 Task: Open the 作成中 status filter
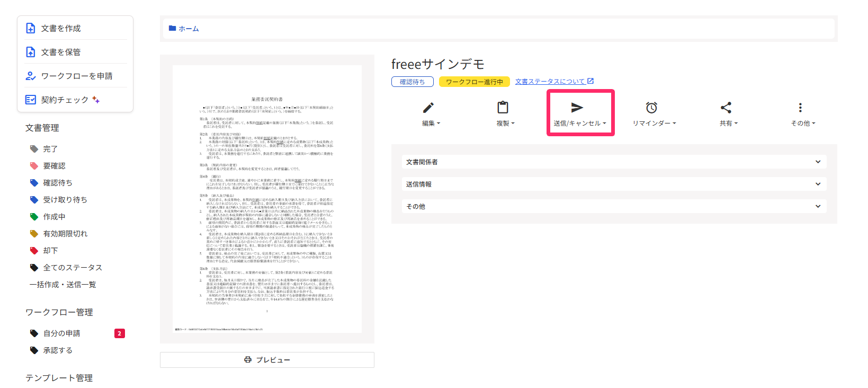[x=54, y=217]
